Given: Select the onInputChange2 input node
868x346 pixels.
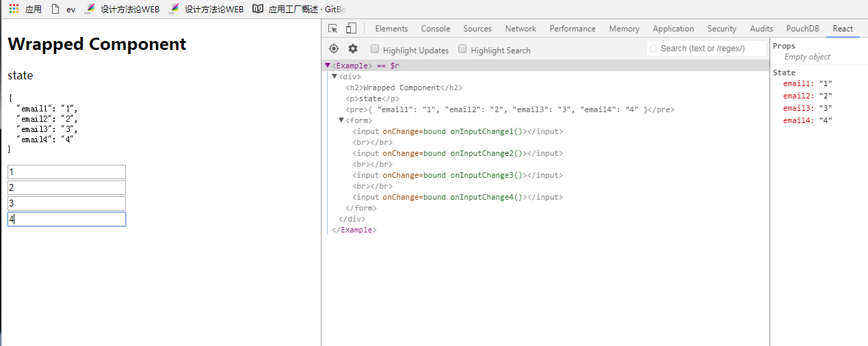Looking at the screenshot, I should click(x=458, y=153).
